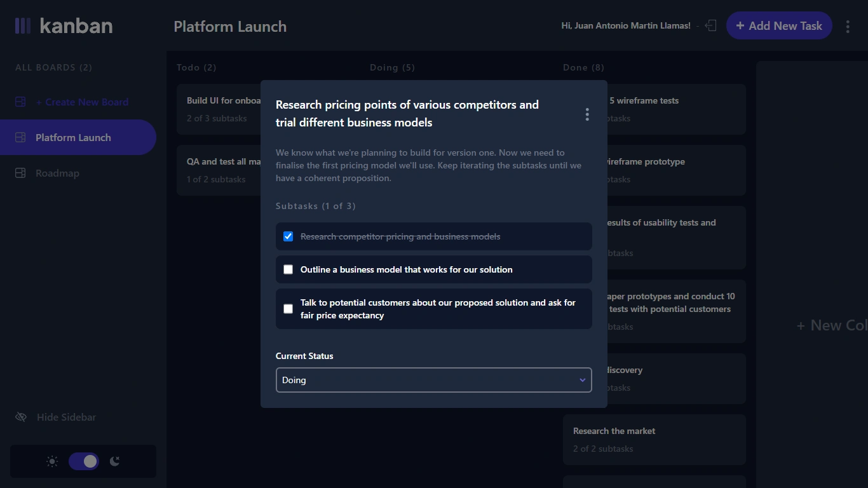Click the 2 of 2 subtasks text
Screen dimensions: 868x488
pyautogui.click(x=603, y=449)
